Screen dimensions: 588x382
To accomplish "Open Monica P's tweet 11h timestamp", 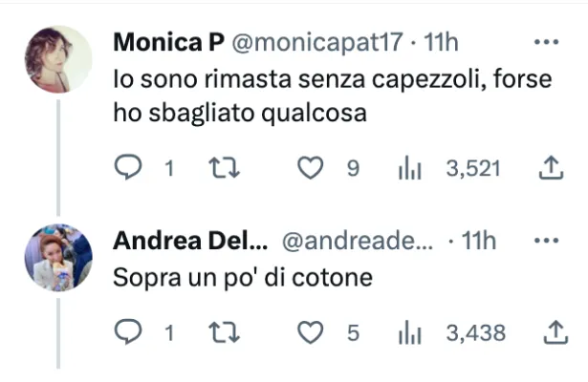I will (442, 43).
